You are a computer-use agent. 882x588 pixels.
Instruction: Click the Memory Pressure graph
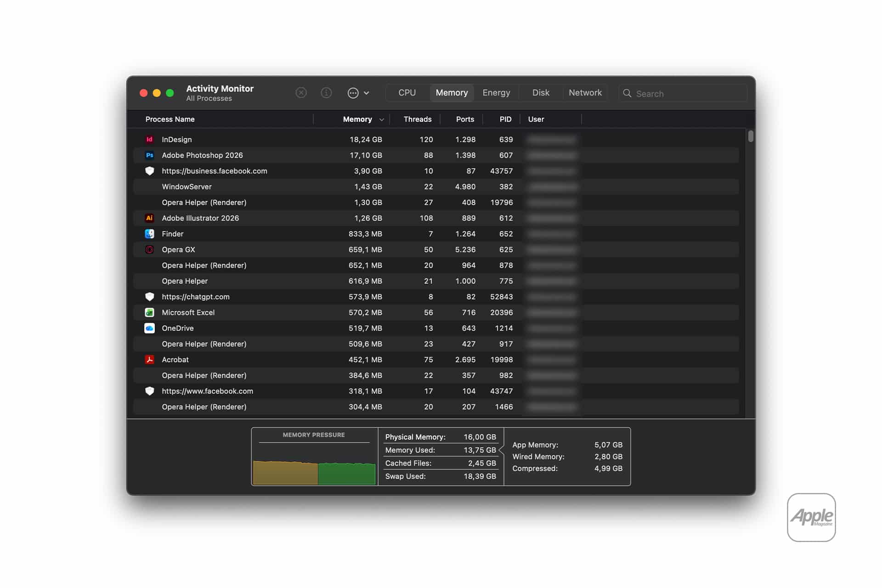coord(314,472)
